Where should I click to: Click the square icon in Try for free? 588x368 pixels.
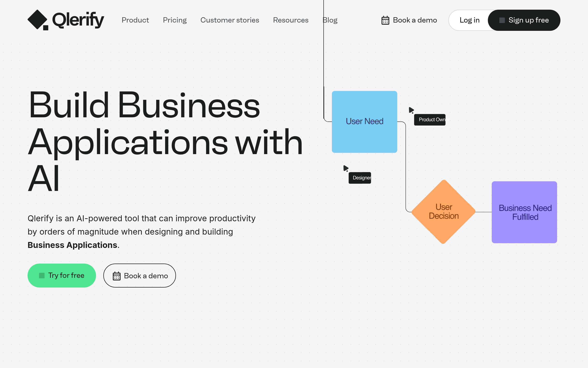(x=42, y=276)
